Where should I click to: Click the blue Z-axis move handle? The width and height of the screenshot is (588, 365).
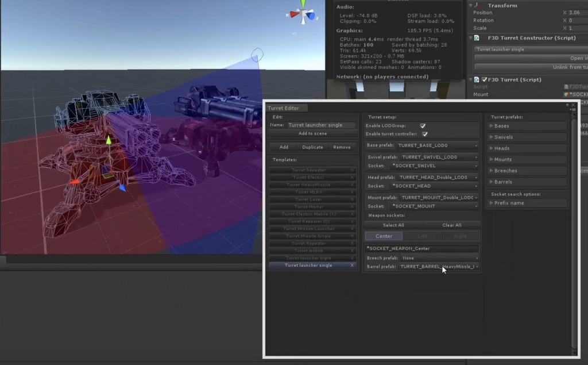123,187
